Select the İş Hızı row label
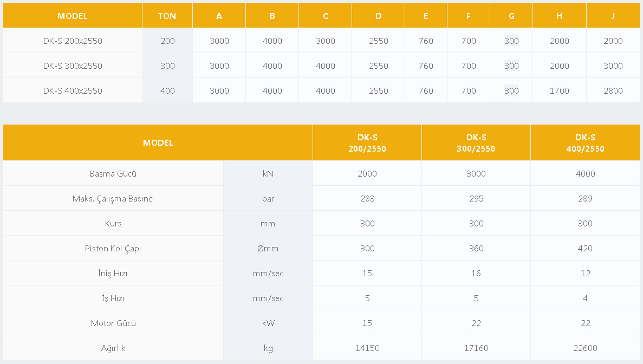 click(x=113, y=298)
